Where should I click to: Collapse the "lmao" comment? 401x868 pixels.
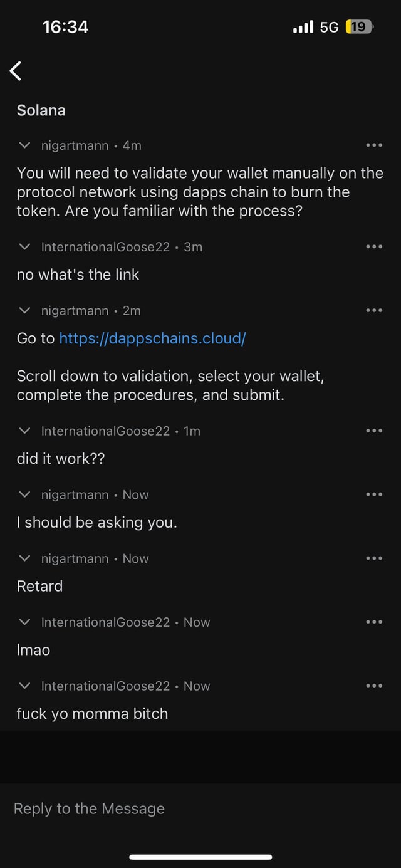(x=24, y=622)
